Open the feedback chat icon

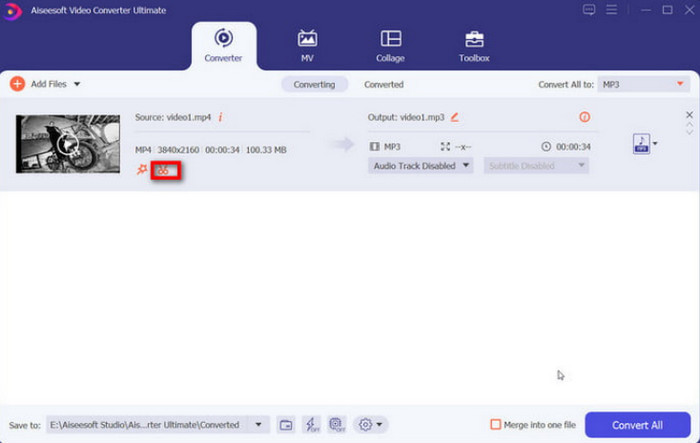(589, 10)
